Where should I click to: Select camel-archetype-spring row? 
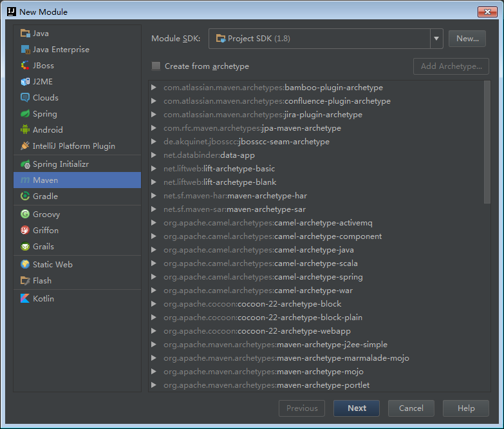click(x=316, y=276)
